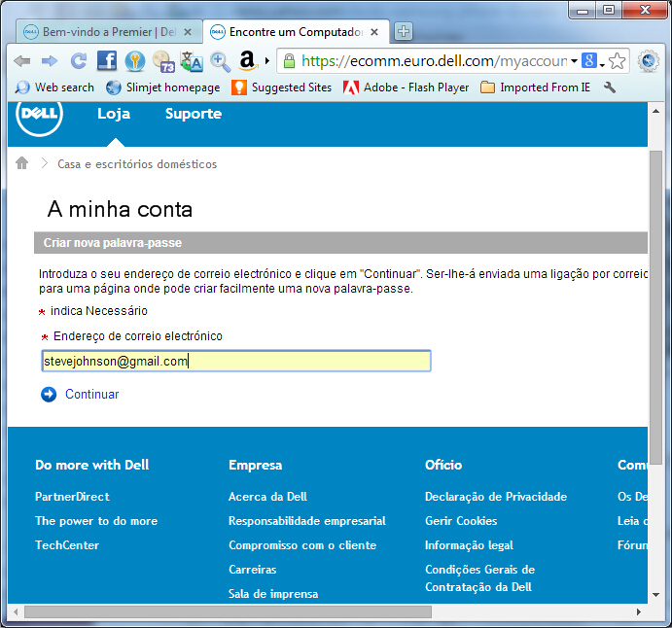Image resolution: width=672 pixels, height=628 pixels.
Task: Open the Amazon toolbar icon
Action: pyautogui.click(x=248, y=60)
